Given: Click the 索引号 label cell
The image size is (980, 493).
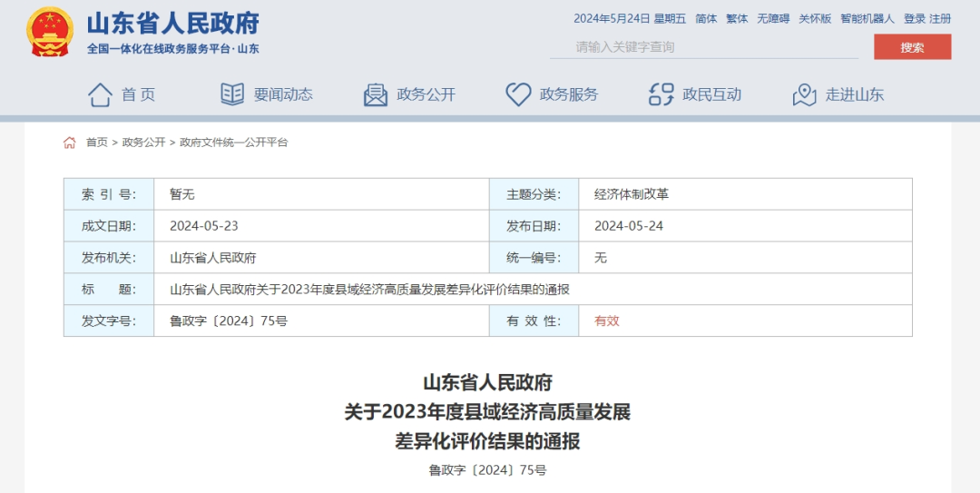Looking at the screenshot, I should [x=109, y=194].
